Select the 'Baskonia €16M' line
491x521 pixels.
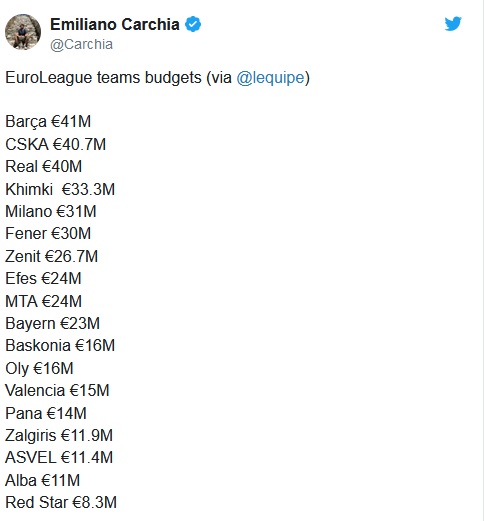click(60, 345)
